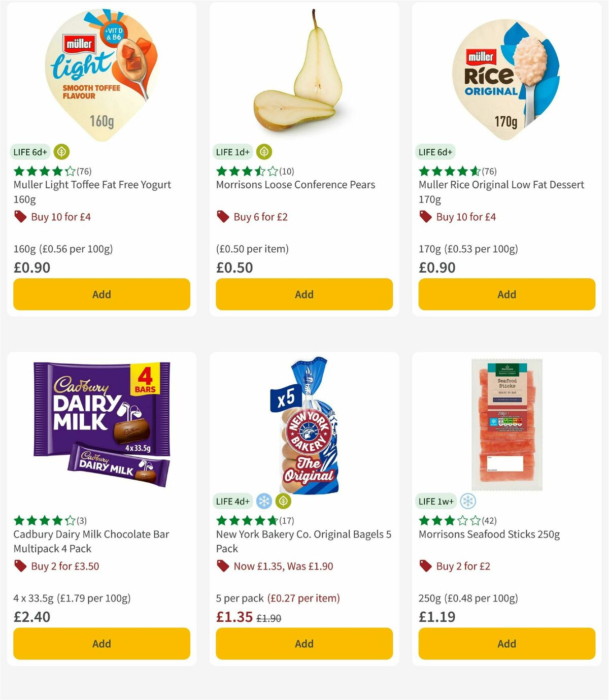The image size is (609, 700).
Task: Click the snowflake icon on Morrisons Seafood Sticks
Action: click(x=467, y=501)
